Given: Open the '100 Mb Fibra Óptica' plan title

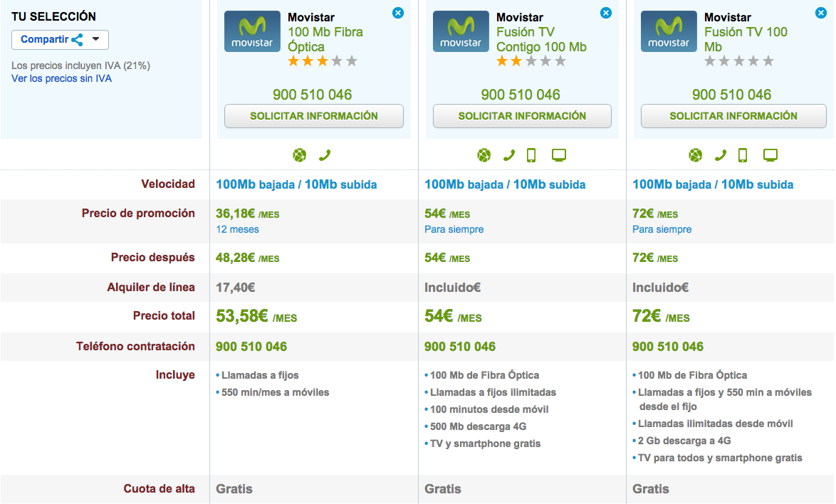Looking at the screenshot, I should [x=325, y=39].
